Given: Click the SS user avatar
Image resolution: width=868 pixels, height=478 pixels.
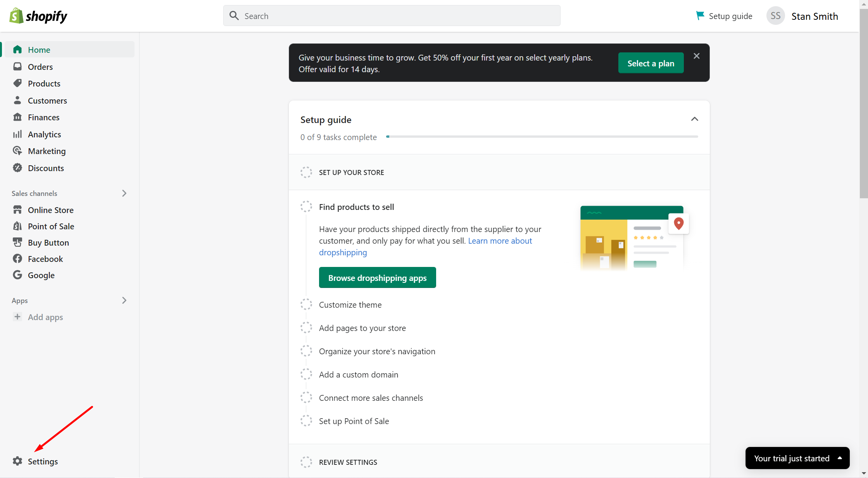Looking at the screenshot, I should tap(775, 16).
